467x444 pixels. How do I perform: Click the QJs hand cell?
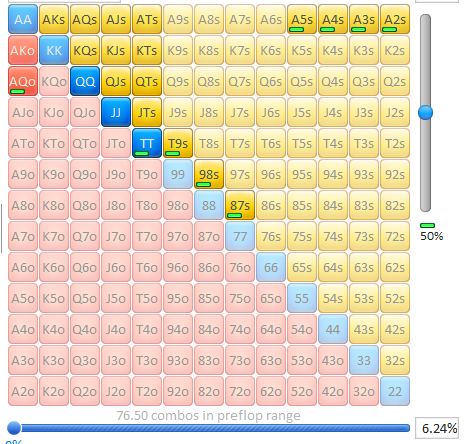(x=116, y=81)
